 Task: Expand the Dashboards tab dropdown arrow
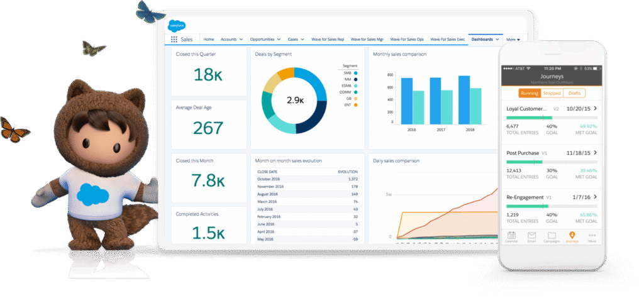[x=497, y=40]
